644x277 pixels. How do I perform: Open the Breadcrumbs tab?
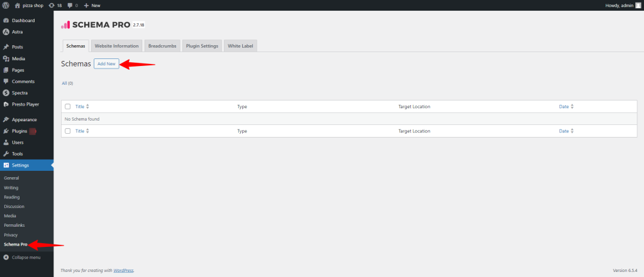pos(164,46)
